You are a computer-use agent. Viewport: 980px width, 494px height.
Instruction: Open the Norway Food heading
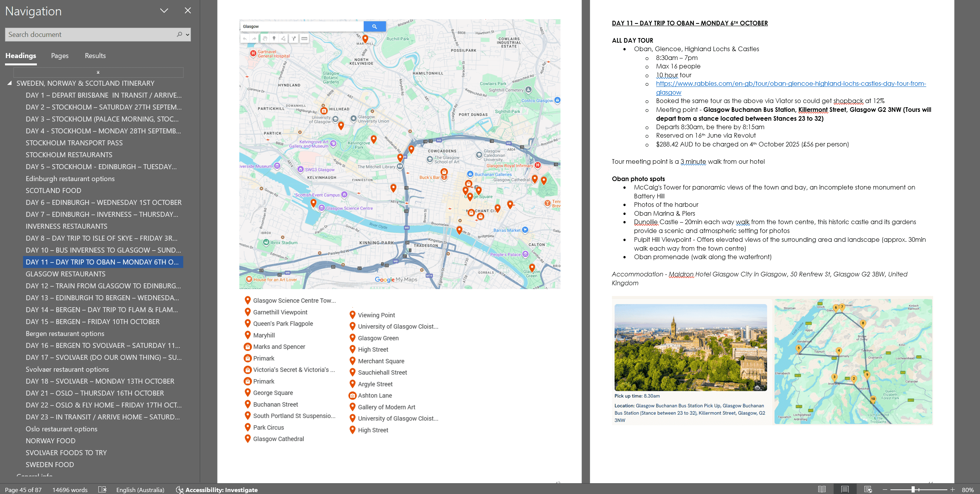[51, 441]
